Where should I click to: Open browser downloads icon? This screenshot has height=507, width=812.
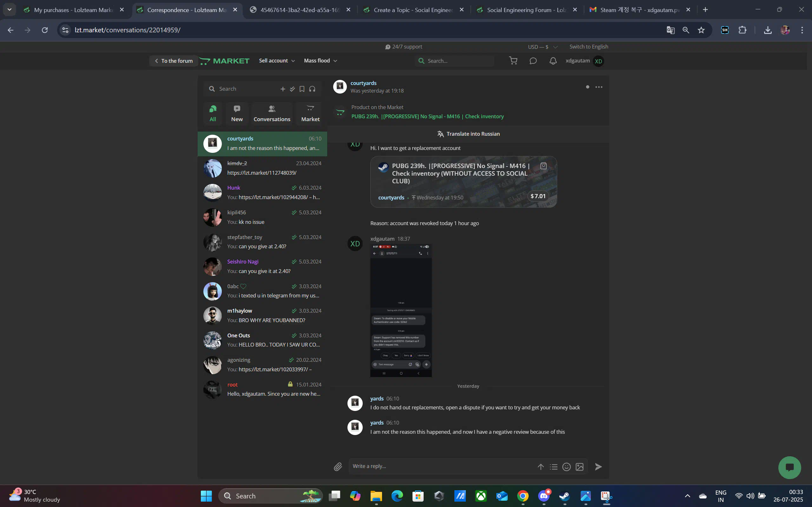click(x=767, y=30)
